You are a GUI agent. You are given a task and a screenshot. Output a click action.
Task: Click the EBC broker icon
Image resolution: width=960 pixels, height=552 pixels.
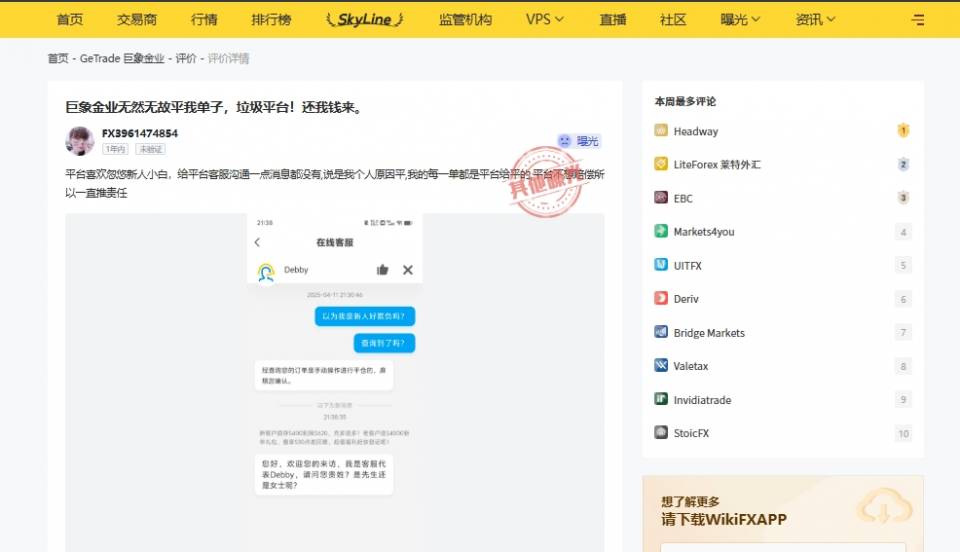pyautogui.click(x=661, y=197)
